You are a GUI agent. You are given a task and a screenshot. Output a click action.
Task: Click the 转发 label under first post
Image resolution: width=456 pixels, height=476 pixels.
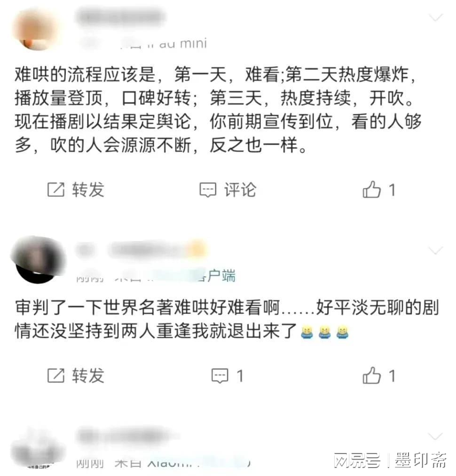coord(88,190)
